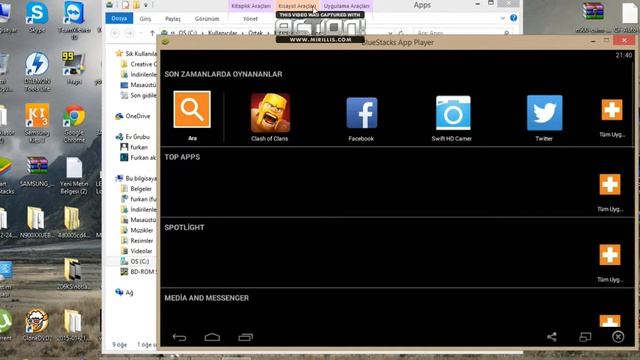640x360 pixels.
Task: Open Yeni Metin Belgesi (2) file
Action: click(74, 176)
